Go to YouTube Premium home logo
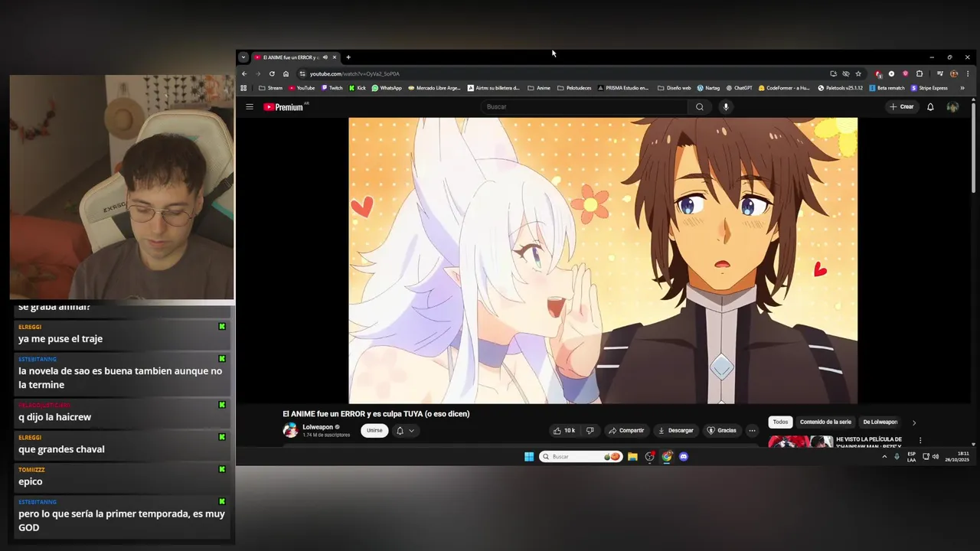980x551 pixels. (x=284, y=107)
